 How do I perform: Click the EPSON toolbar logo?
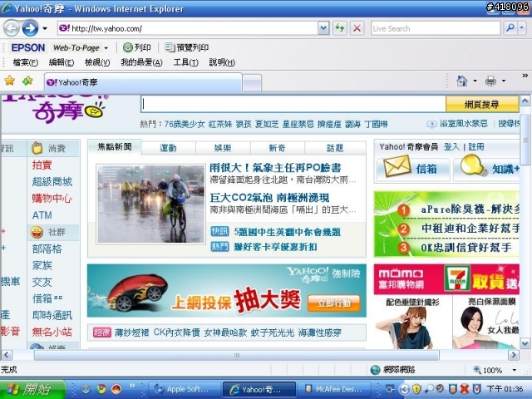[x=27, y=47]
